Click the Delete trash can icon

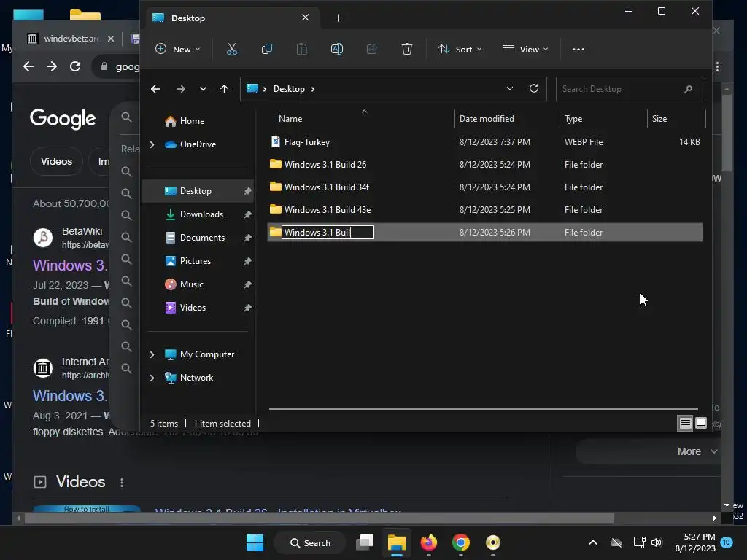[x=407, y=49]
